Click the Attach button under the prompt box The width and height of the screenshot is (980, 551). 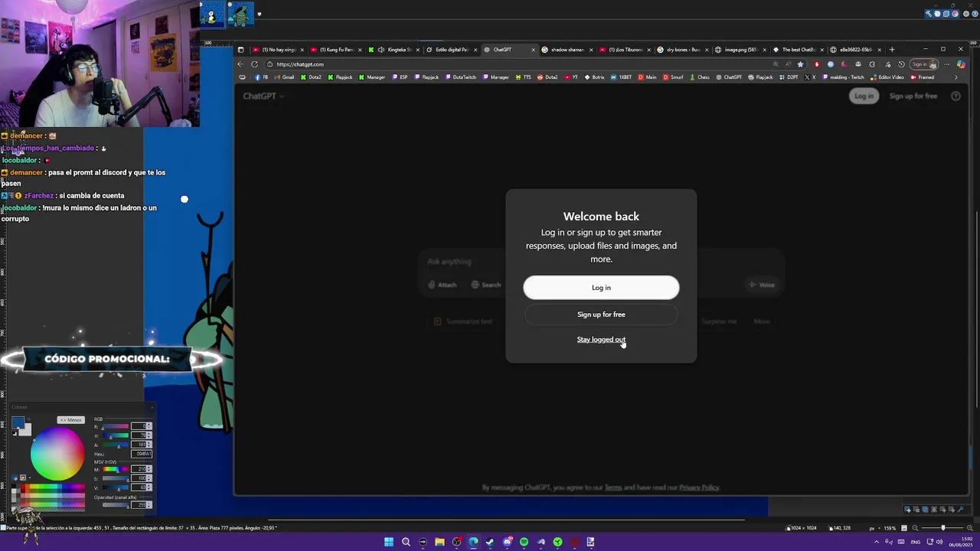(x=443, y=285)
